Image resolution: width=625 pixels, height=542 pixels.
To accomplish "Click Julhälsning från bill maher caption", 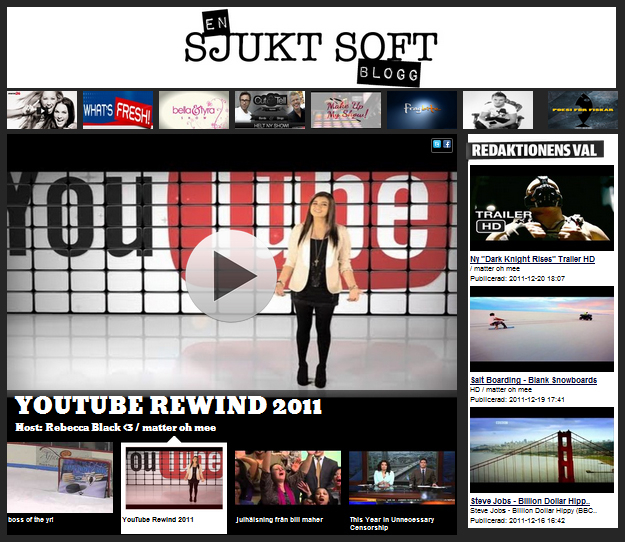I will pos(279,520).
